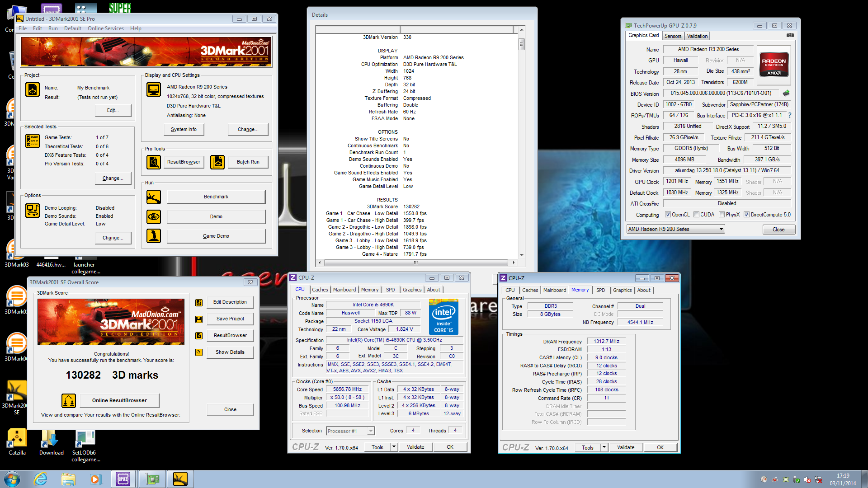Click the Show Details magnifier icon
Screen dimensions: 868x488
pos(199,352)
